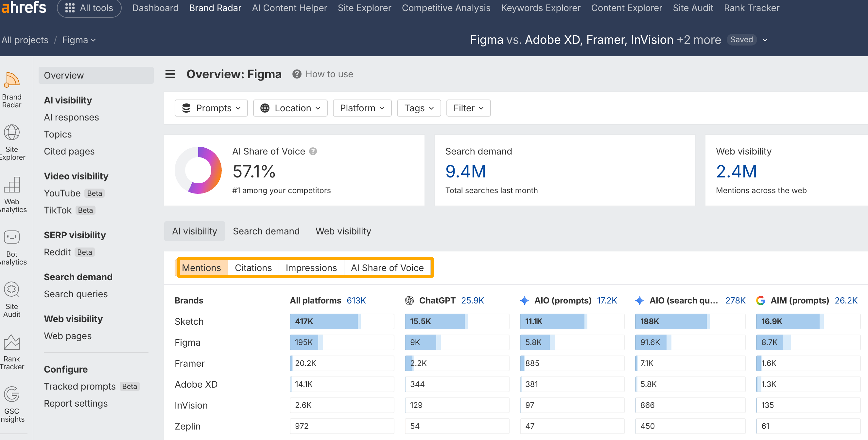This screenshot has height=440, width=868.
Task: Expand the Platform filter dropdown
Action: 362,108
